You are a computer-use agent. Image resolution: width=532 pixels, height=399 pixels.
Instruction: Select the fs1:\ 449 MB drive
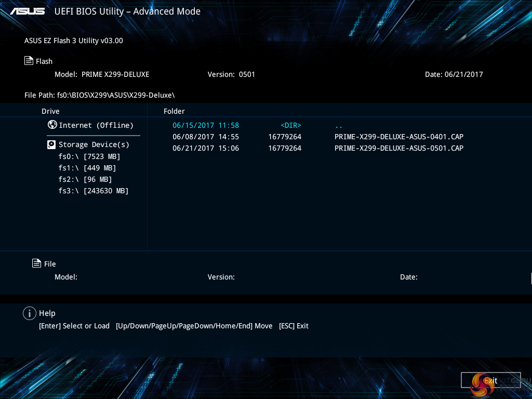click(x=87, y=168)
